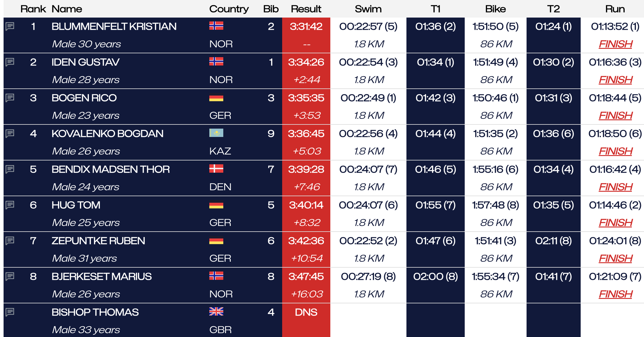Click the Bike column header

[495, 9]
